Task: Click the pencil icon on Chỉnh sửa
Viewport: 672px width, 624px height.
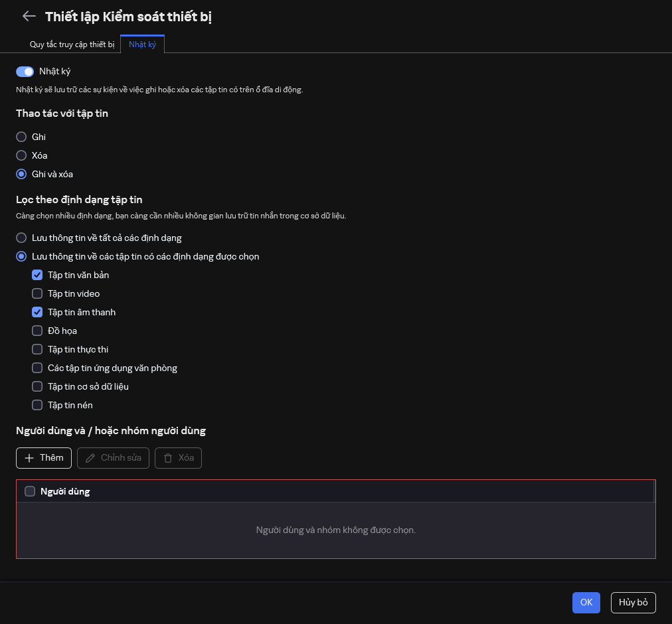Action: [x=90, y=458]
